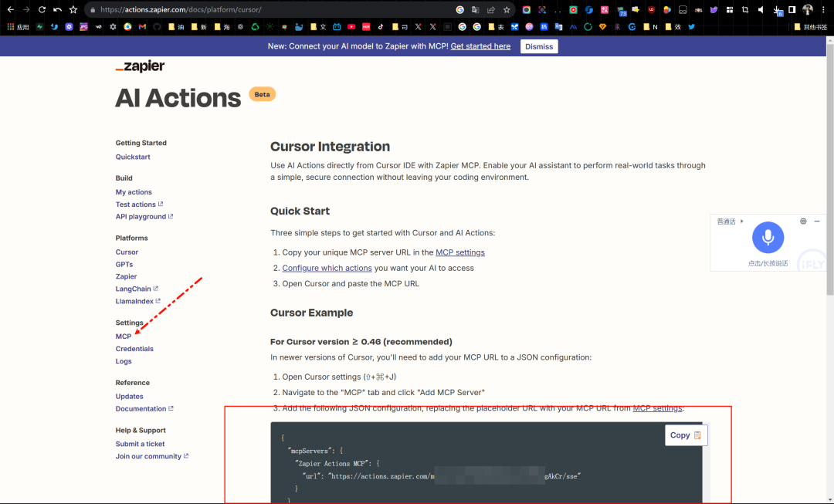Click the star icon left of the address bar
The width and height of the screenshot is (834, 504).
73,9
